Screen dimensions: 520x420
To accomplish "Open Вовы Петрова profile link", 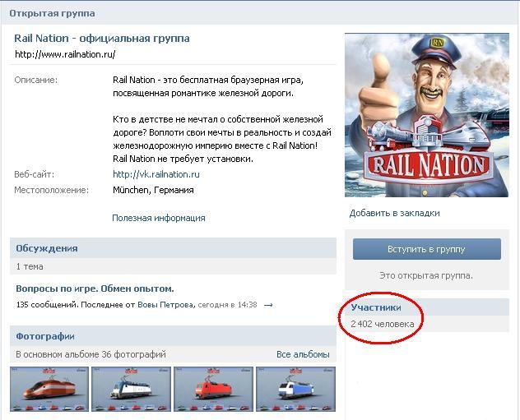I will point(165,304).
